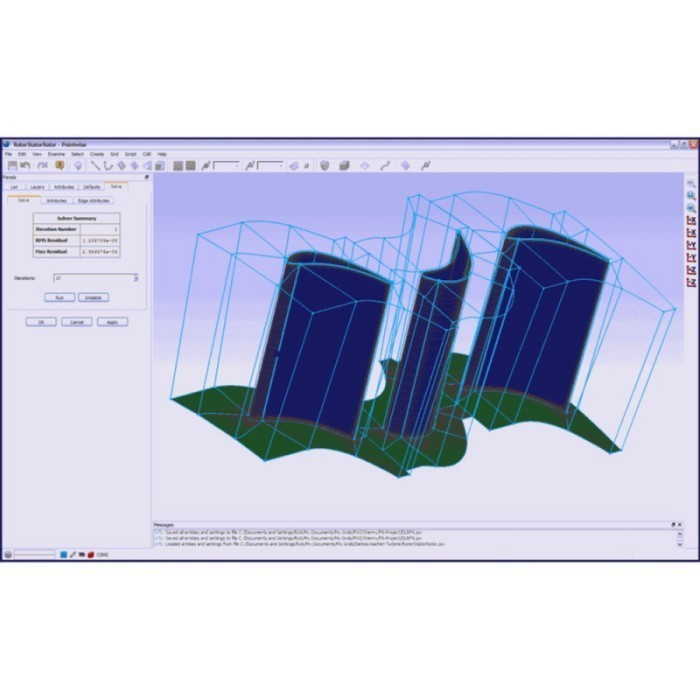
Task: Click the first dotted grid icon
Action: point(178,166)
